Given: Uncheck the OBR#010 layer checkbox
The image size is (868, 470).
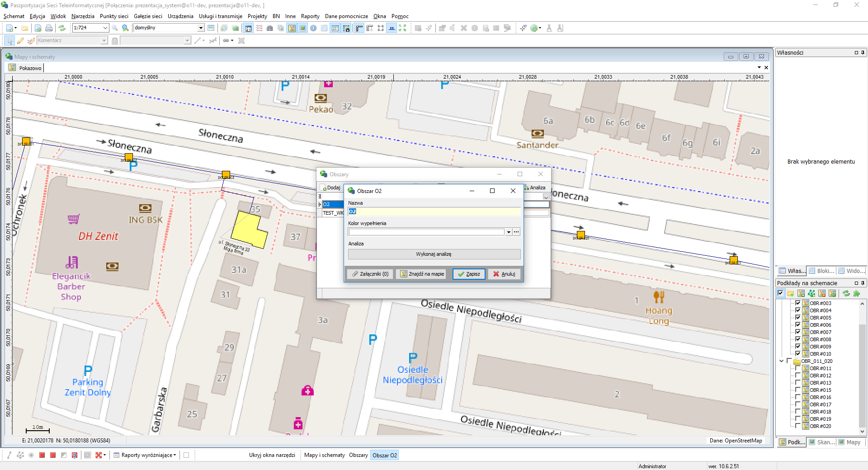Looking at the screenshot, I should [x=798, y=354].
